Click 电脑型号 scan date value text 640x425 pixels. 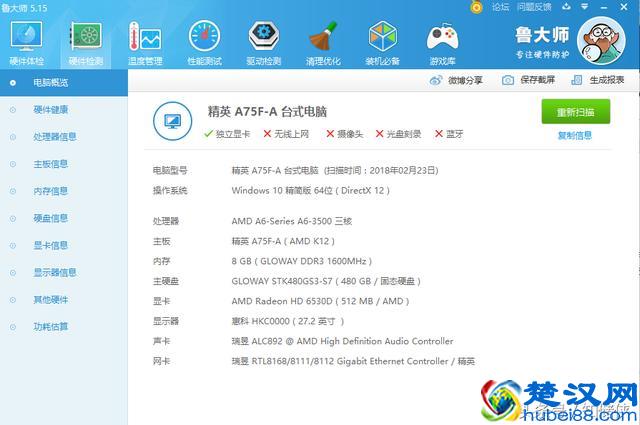click(335, 171)
